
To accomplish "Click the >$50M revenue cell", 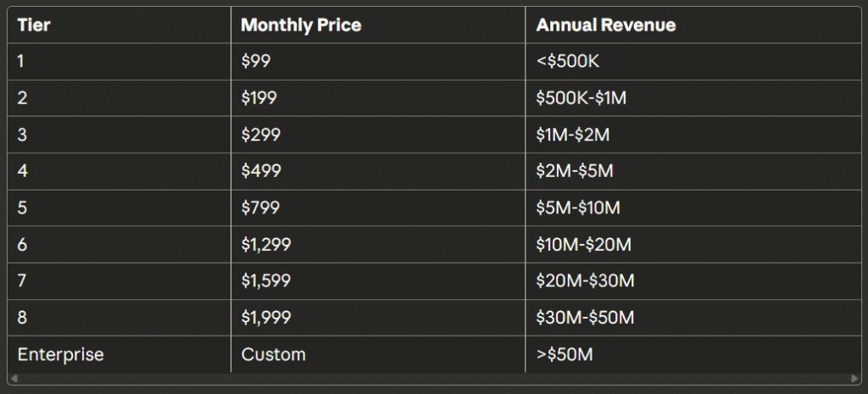I will tap(565, 353).
